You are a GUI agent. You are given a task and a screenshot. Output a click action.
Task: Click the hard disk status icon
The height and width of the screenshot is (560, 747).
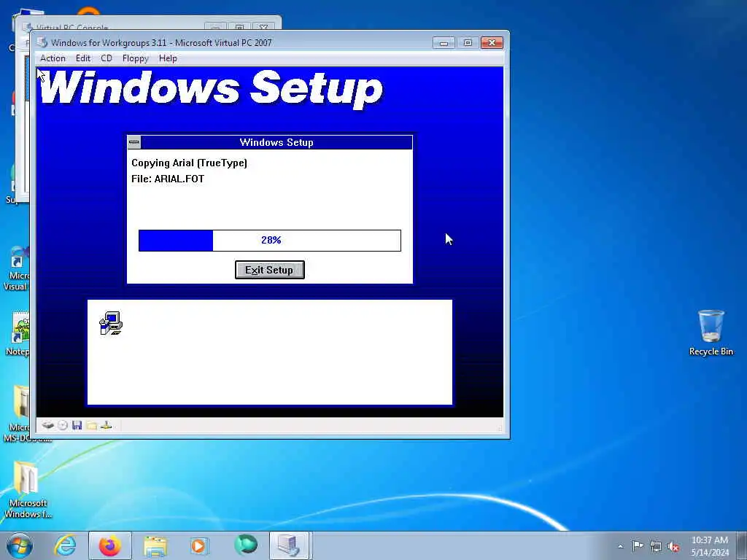click(x=47, y=425)
